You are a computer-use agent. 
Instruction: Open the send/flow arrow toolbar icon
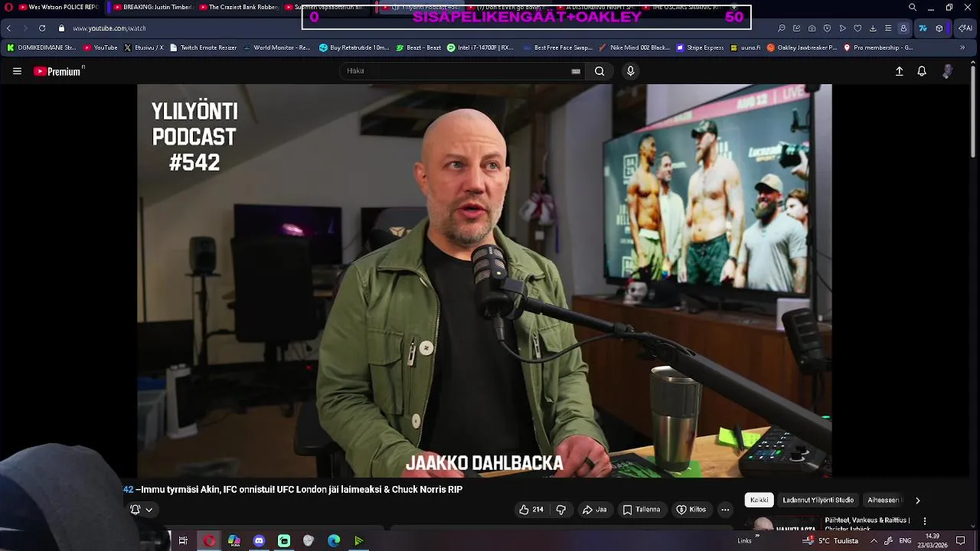pyautogui.click(x=842, y=28)
